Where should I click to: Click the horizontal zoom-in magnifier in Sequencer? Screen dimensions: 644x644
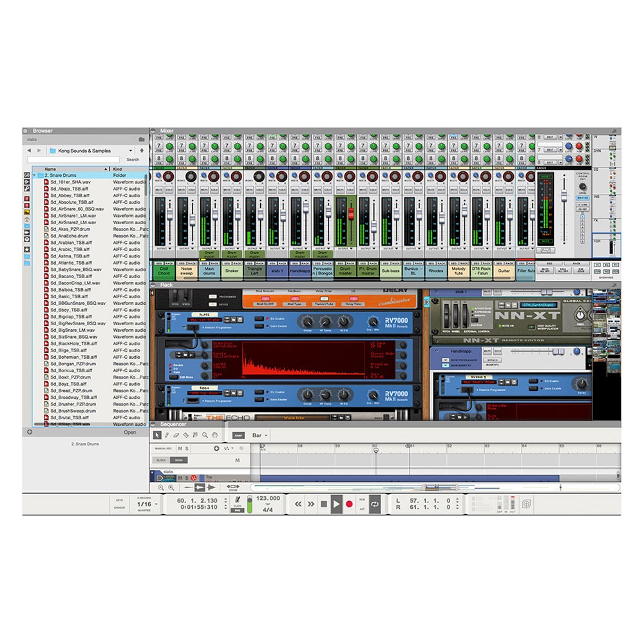(171, 488)
